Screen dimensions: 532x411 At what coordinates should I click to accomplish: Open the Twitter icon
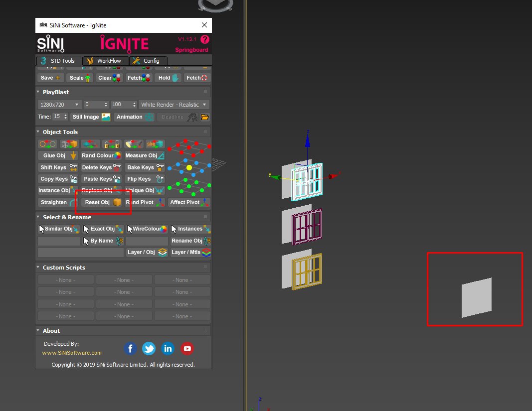click(149, 348)
